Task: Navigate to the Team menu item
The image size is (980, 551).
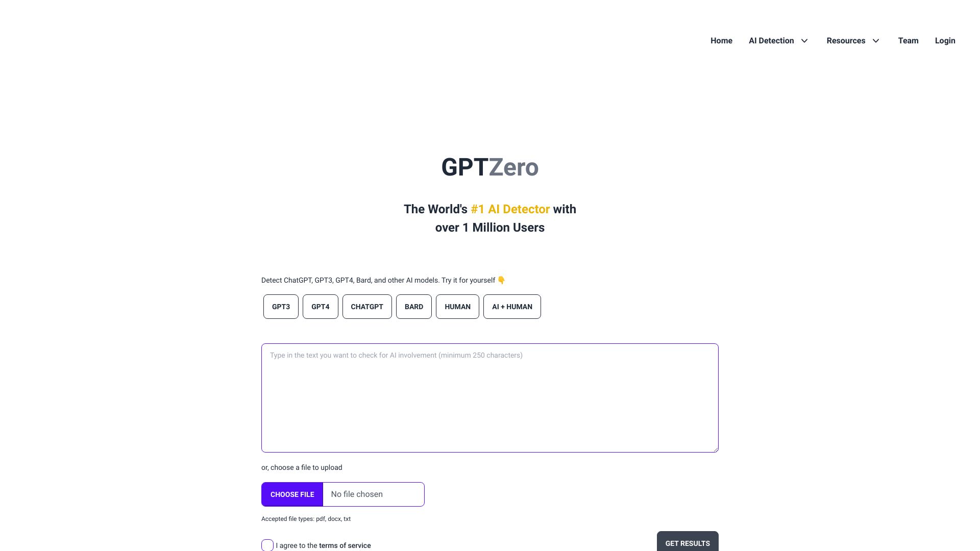Action: 908,40
